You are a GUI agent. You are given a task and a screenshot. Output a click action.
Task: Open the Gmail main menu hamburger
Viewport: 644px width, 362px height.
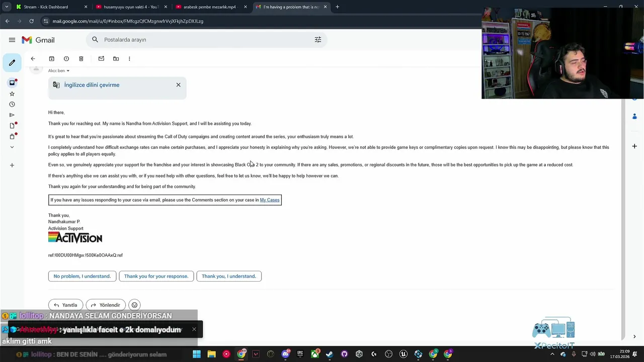pyautogui.click(x=12, y=40)
